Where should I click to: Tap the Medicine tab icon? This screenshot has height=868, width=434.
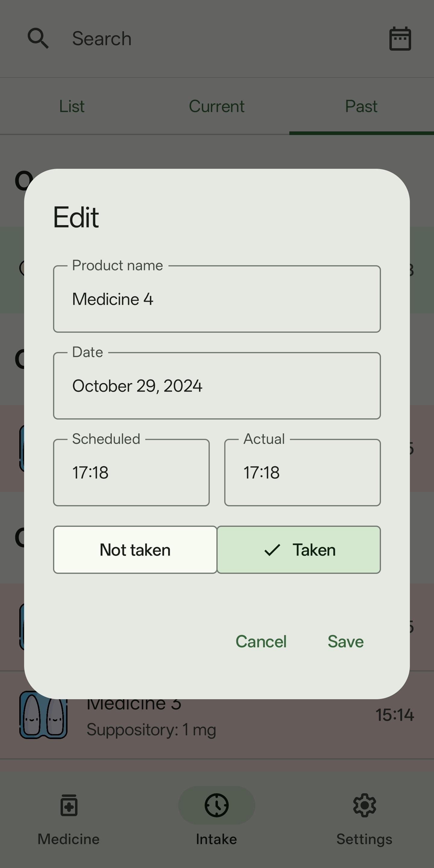(69, 805)
